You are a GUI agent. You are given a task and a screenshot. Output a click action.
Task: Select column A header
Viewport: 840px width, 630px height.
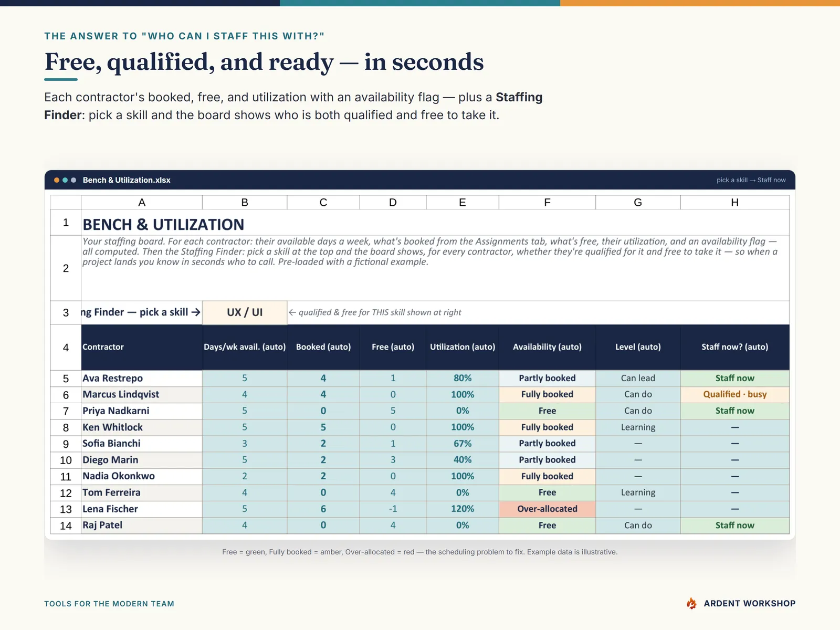tap(142, 202)
